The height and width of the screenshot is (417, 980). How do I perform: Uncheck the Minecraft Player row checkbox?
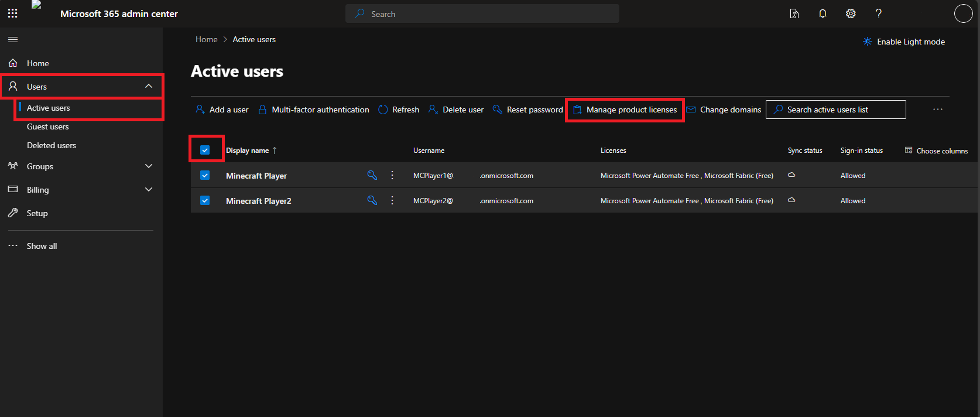[205, 175]
